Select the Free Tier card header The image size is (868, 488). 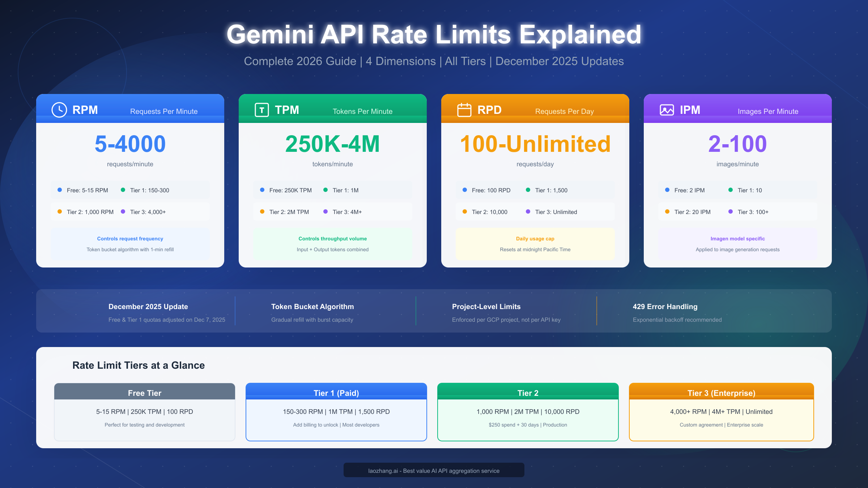click(145, 393)
